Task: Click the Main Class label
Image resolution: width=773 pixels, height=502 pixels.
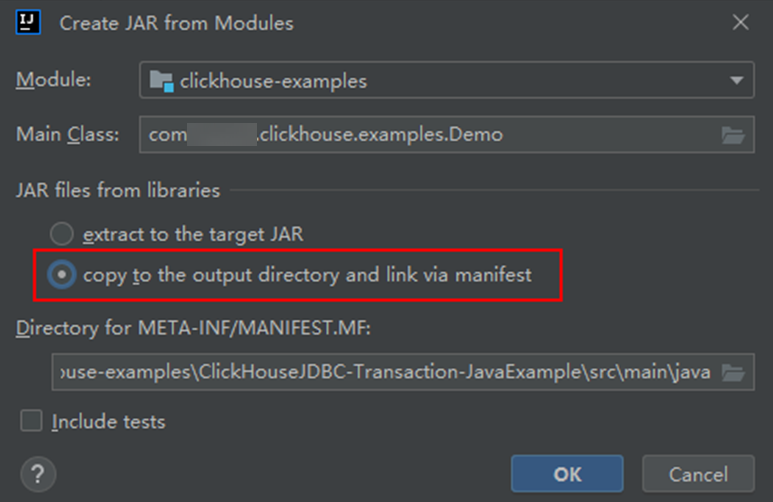Action: tap(68, 134)
